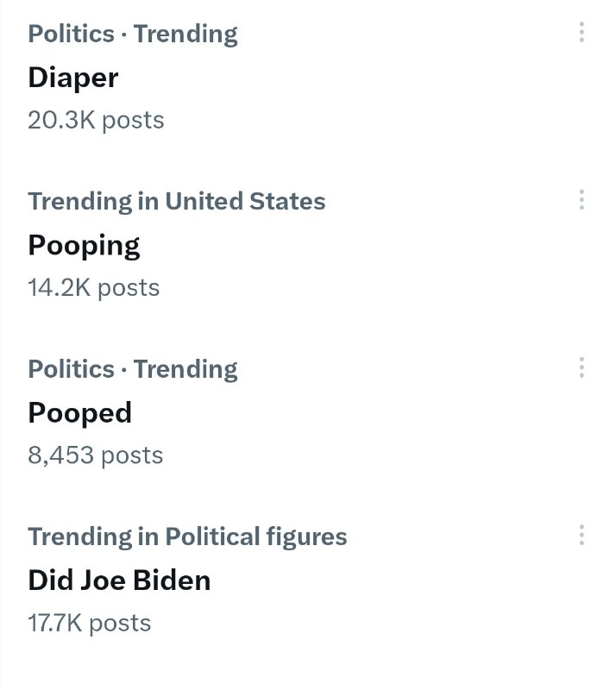Click the Trending in United States label
Screen dimensions: 616x690
point(177,201)
